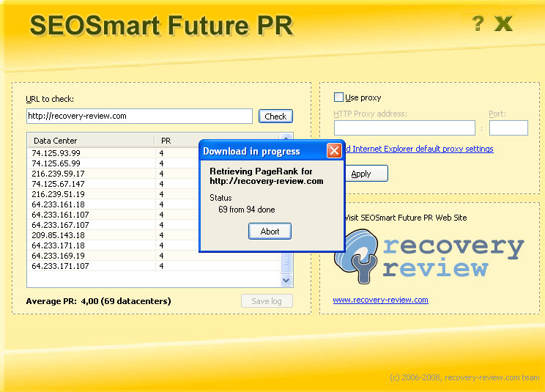Click the Visit SEOSmart Future PR Web Site text
Image resolution: width=545 pixels, height=392 pixels.
406,218
